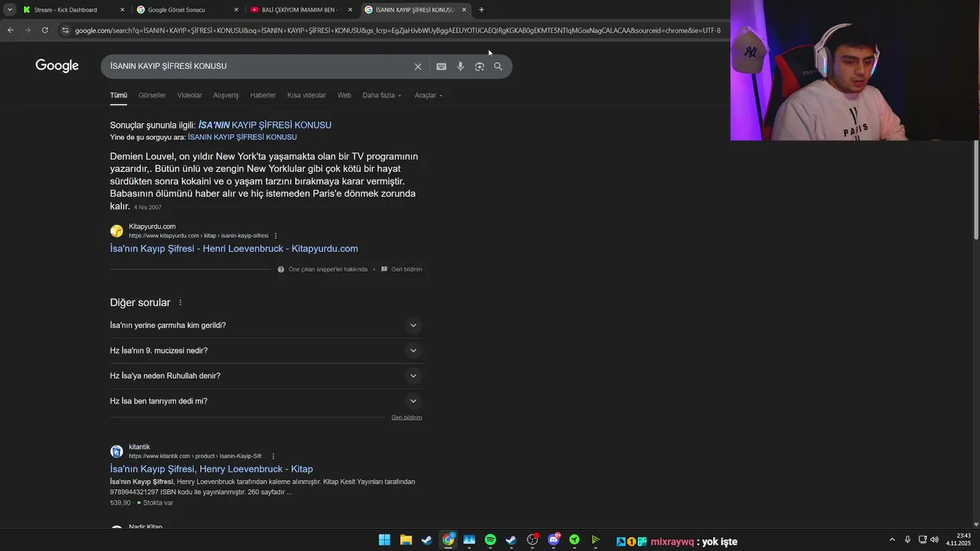Open a new tab with the plus button
The image size is (980, 551).
point(482,10)
